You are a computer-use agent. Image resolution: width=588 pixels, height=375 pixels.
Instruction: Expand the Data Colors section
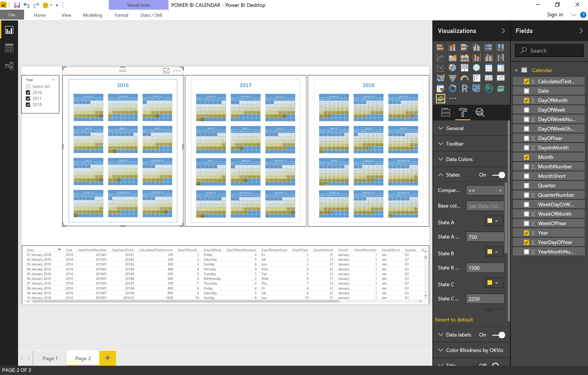click(x=459, y=159)
